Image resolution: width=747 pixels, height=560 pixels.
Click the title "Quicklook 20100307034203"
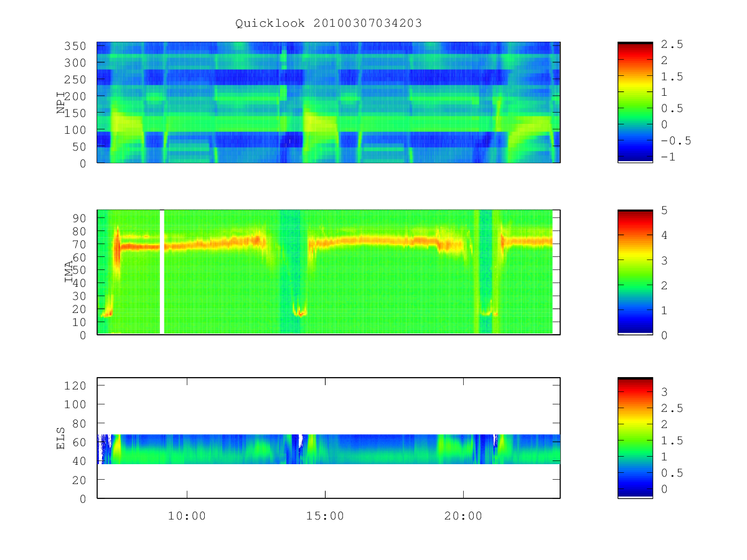329,24
